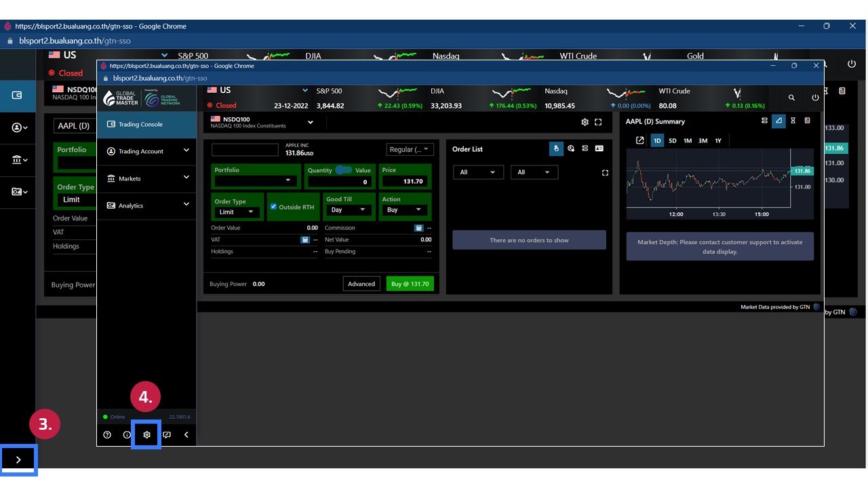
Task: Pop out AAPL chart with external icon
Action: tap(639, 140)
